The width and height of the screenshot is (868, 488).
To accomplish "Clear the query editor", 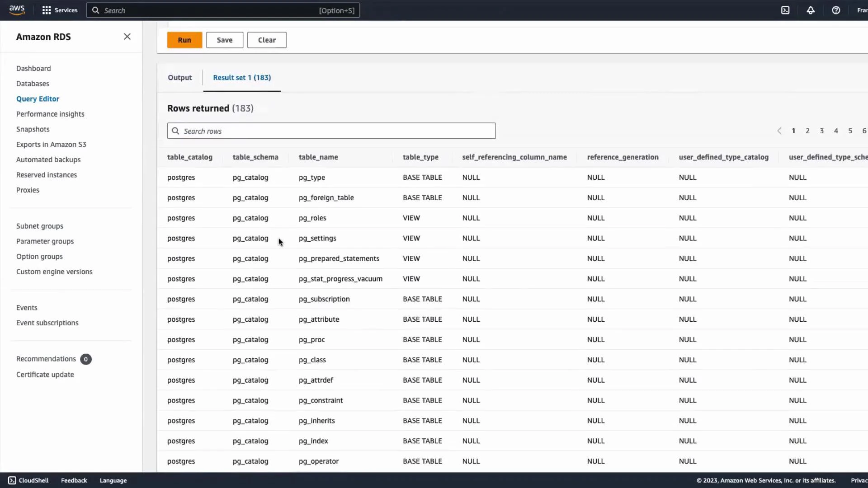I will pyautogui.click(x=266, y=40).
